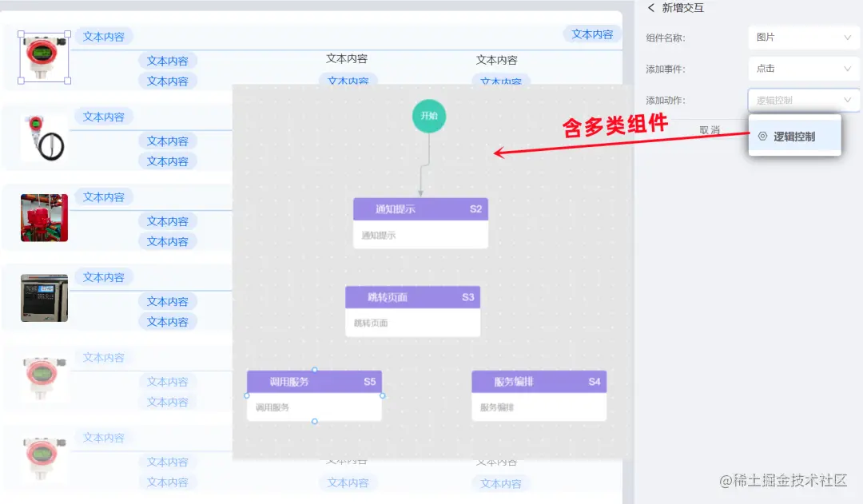Click the 文本内容 link at top right
This screenshot has height=504, width=863.
(x=591, y=34)
